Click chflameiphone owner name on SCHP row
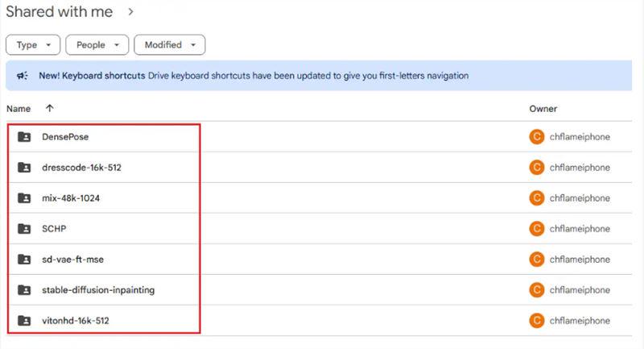Screen dimensions: 644x349 (x=580, y=229)
